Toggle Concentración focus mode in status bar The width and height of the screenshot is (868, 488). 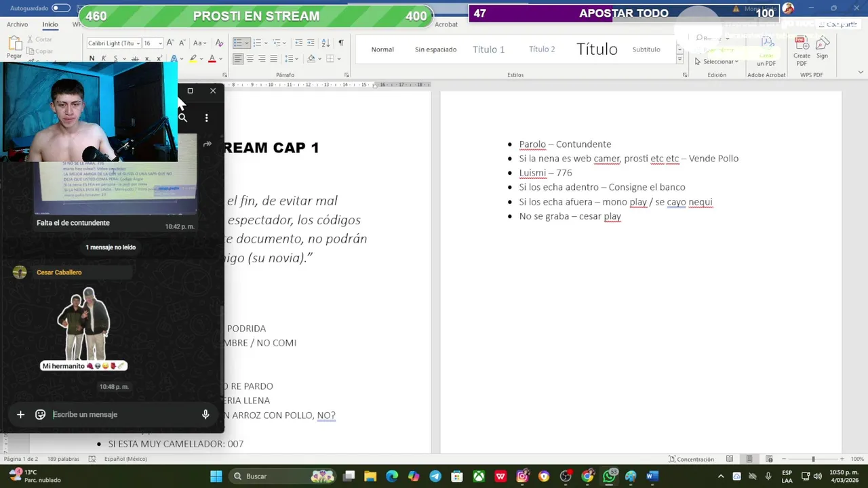690,459
